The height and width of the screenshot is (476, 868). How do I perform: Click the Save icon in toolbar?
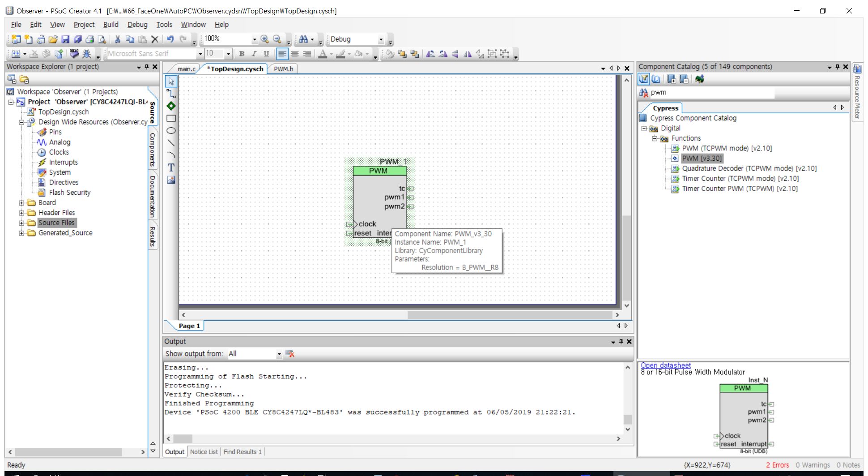[65, 39]
